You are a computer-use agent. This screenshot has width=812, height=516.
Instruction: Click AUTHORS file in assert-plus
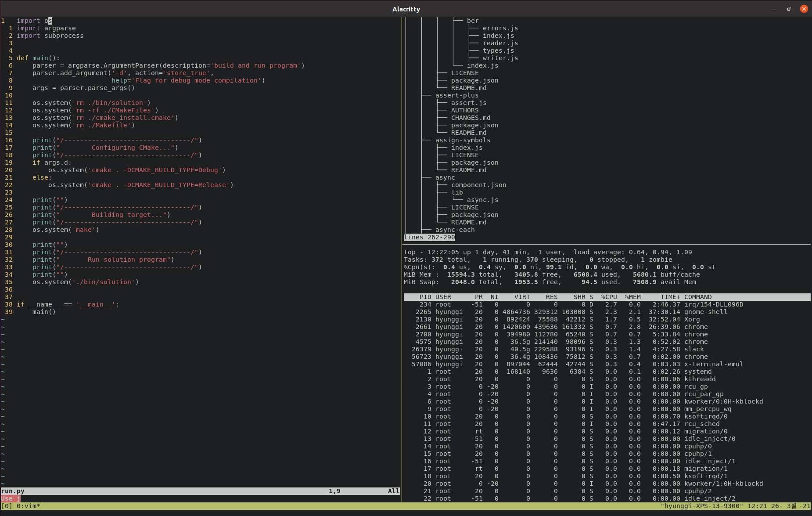(x=465, y=110)
